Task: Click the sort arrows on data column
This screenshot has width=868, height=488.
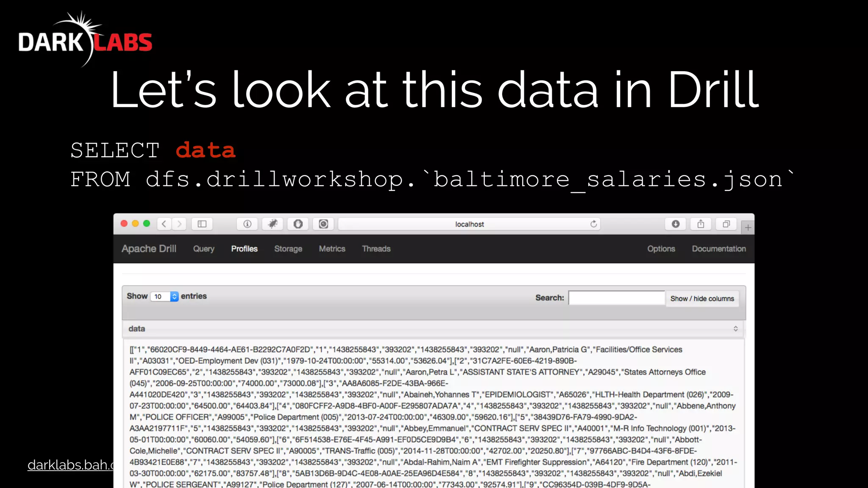Action: point(735,329)
